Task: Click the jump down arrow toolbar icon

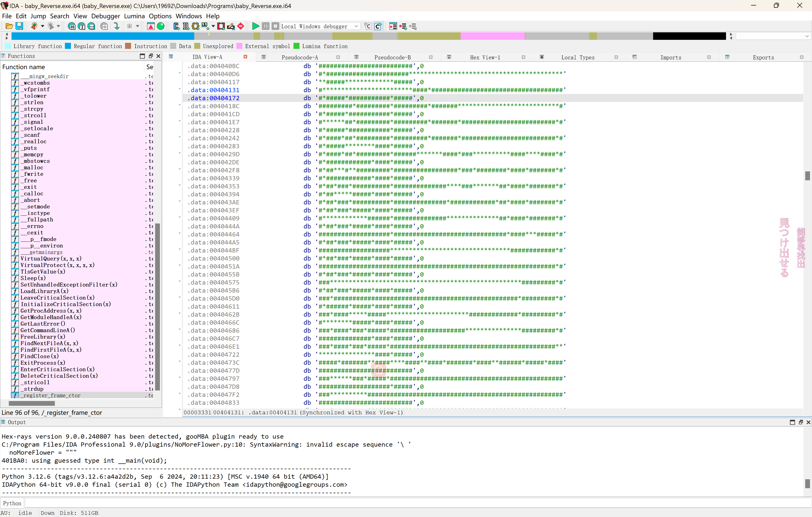Action: (x=117, y=26)
